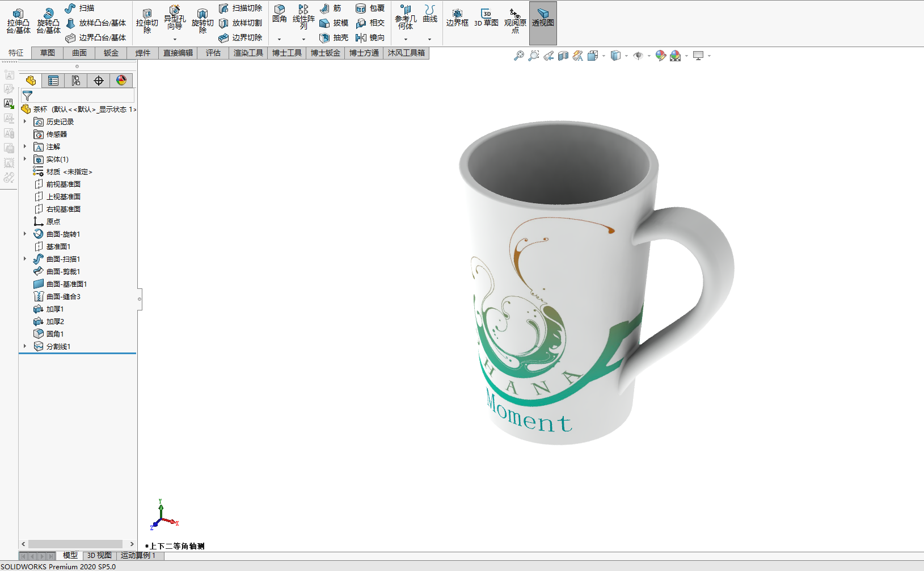
Task: Open the 3D 视图 bottom tab
Action: (99, 556)
